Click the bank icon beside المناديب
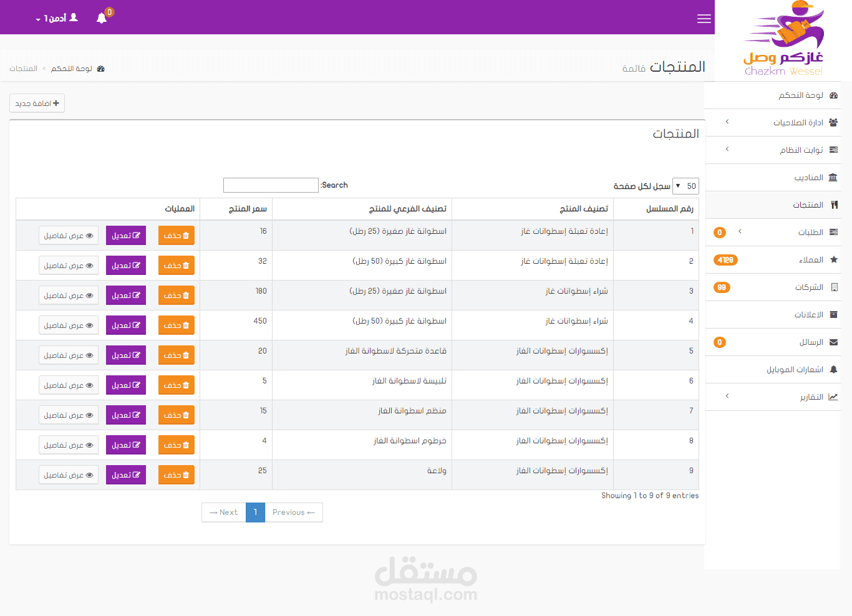Image resolution: width=852 pixels, height=616 pixels. (833, 178)
